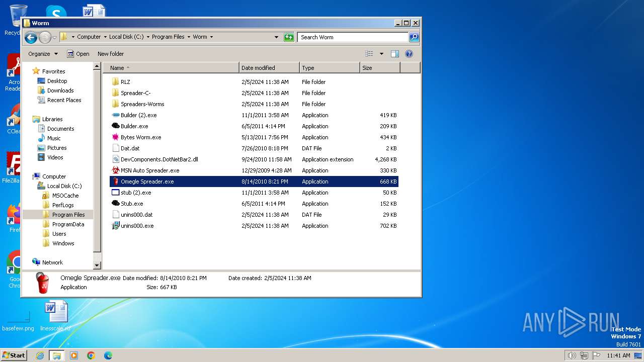
Task: Open Internet Explorer from taskbar
Action: point(40,355)
